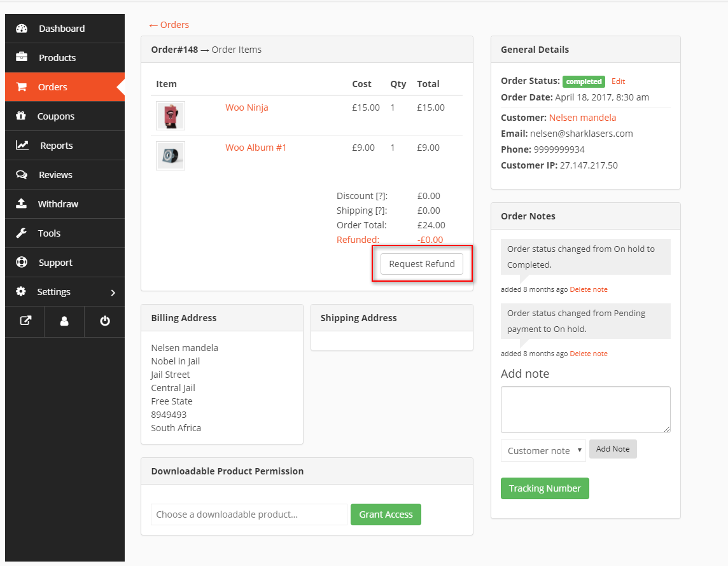Click the Reports chart icon
The image size is (728, 566).
coord(22,145)
